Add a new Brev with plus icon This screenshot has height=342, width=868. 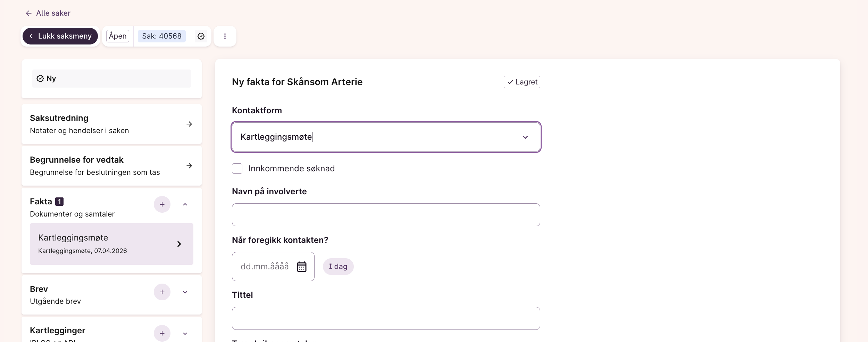[162, 292]
